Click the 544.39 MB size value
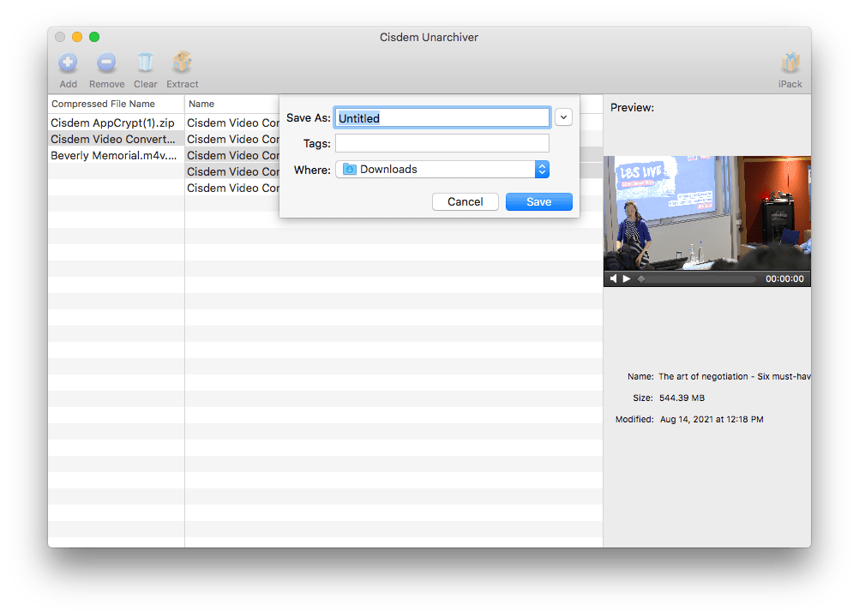 pyautogui.click(x=682, y=398)
